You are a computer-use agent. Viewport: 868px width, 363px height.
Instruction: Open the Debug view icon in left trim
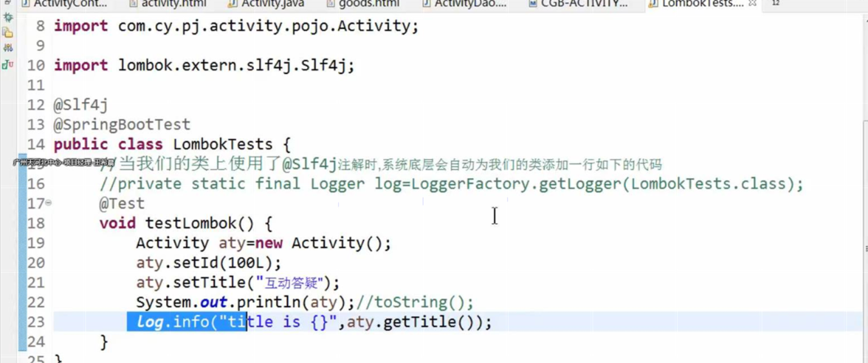tap(8, 17)
